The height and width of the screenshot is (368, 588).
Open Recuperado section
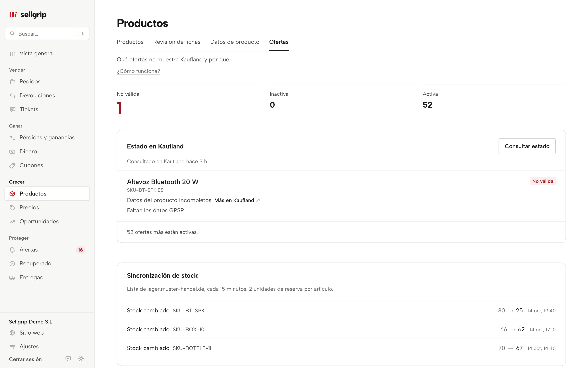(x=47, y=264)
